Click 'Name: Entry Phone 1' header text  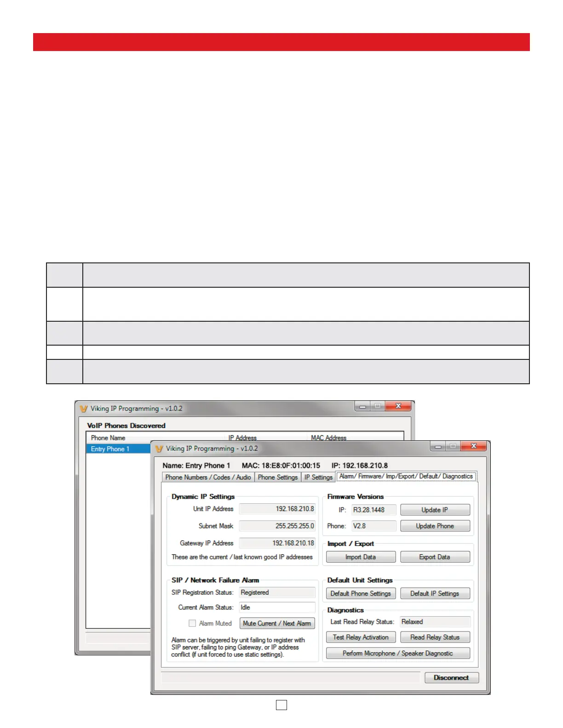(x=196, y=466)
